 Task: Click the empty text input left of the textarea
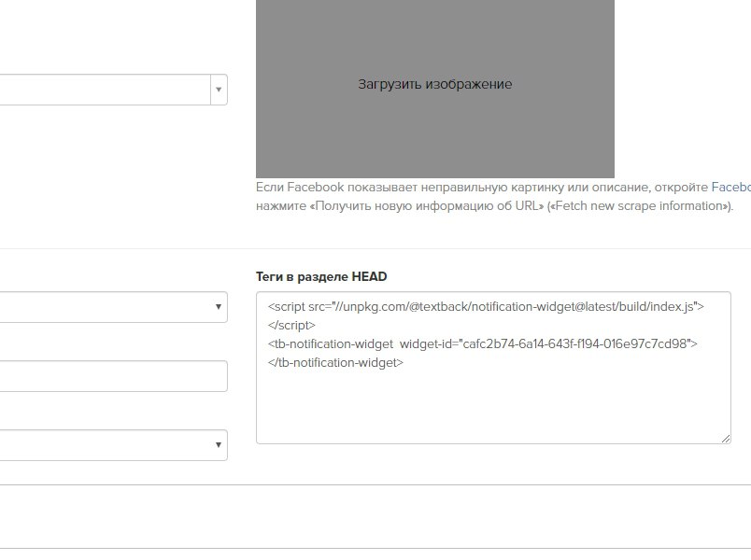114,376
